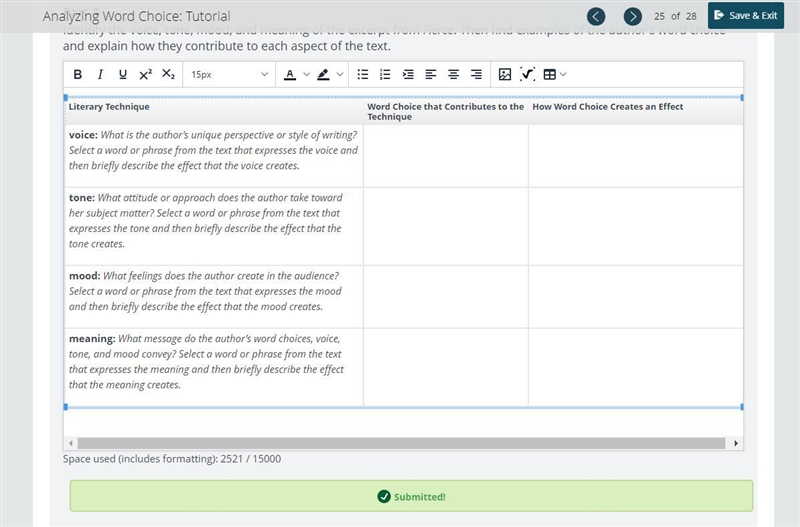Click the Analyzing Word Choice: Tutorial title
The image size is (800, 527).
pos(137,16)
